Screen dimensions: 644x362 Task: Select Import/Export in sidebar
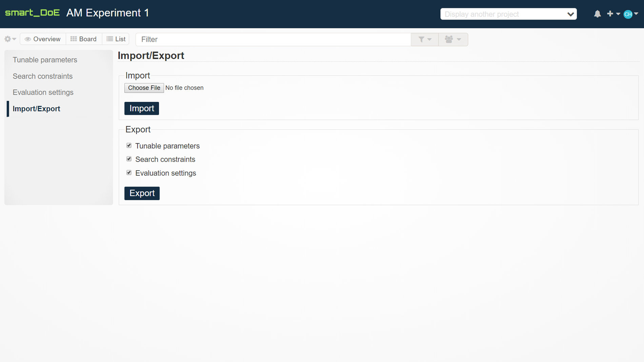[36, 109]
